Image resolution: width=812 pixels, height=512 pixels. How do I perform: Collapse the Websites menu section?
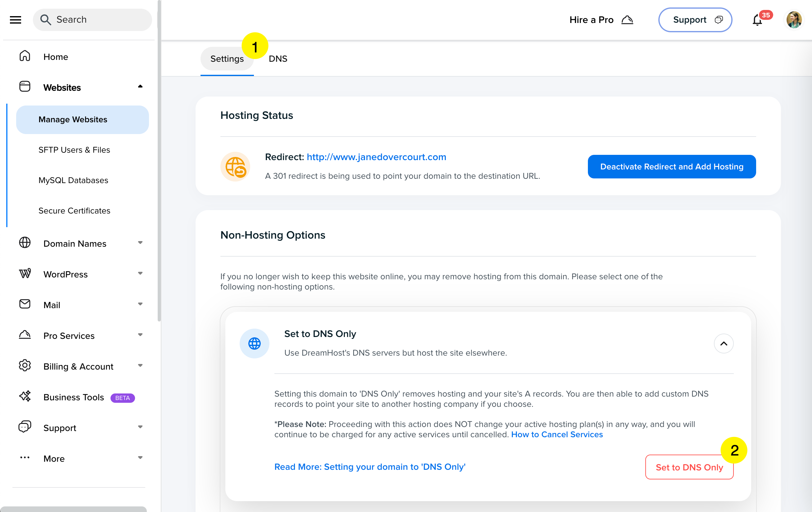coord(140,87)
